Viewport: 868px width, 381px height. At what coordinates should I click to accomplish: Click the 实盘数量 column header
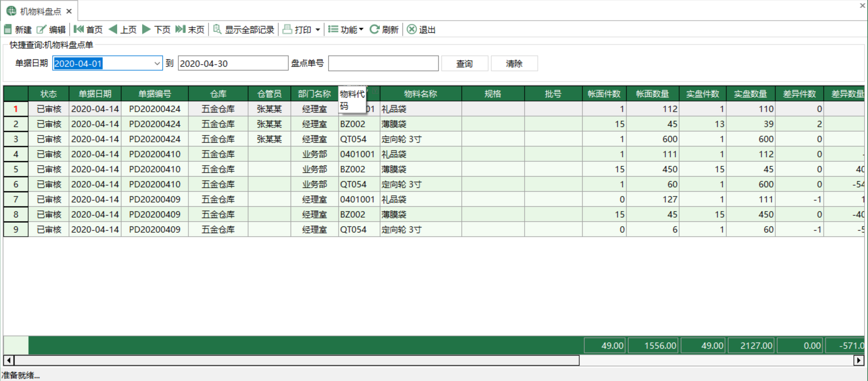pos(751,94)
